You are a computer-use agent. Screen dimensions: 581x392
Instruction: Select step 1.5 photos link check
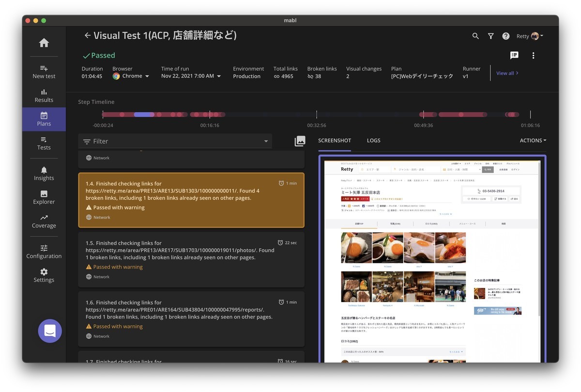pyautogui.click(x=191, y=259)
